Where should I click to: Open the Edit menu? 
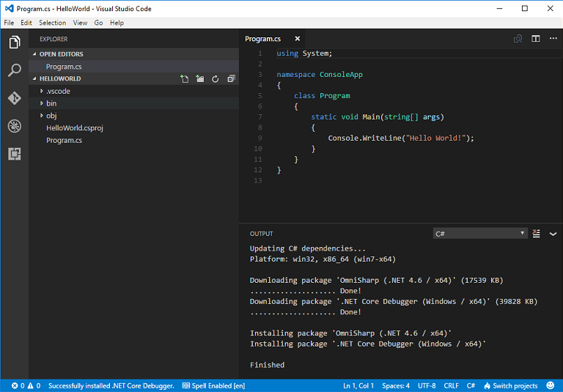pyautogui.click(x=26, y=23)
